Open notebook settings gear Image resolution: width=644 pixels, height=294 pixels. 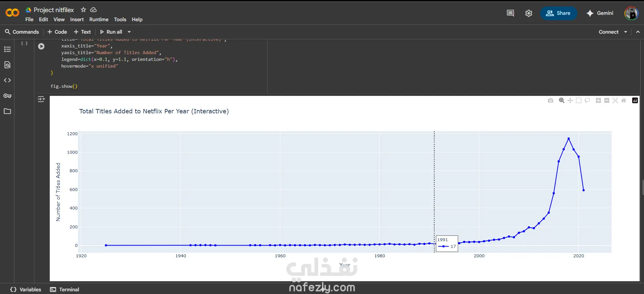pos(529,13)
